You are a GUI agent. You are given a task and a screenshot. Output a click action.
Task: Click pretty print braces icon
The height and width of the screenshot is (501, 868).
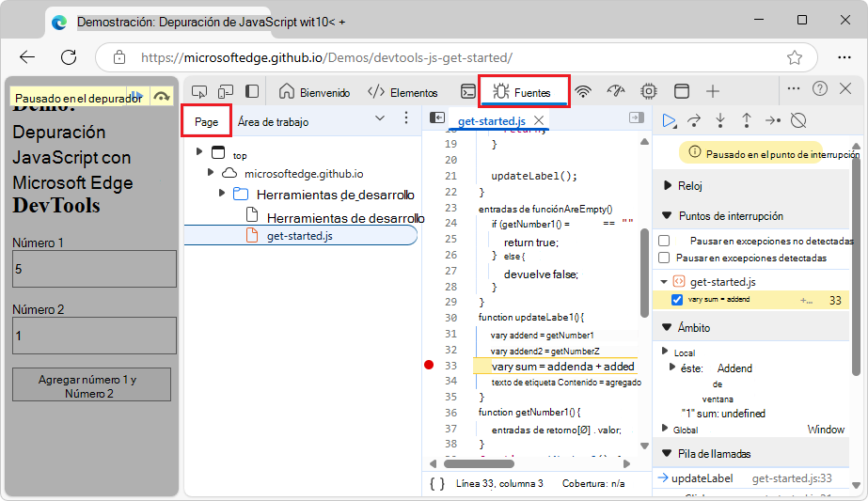click(437, 484)
